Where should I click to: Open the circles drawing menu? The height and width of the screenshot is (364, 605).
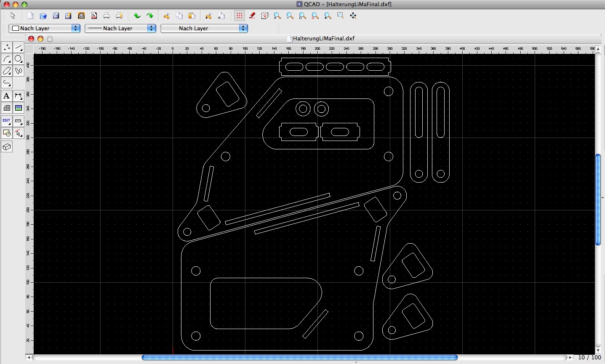coord(19,59)
